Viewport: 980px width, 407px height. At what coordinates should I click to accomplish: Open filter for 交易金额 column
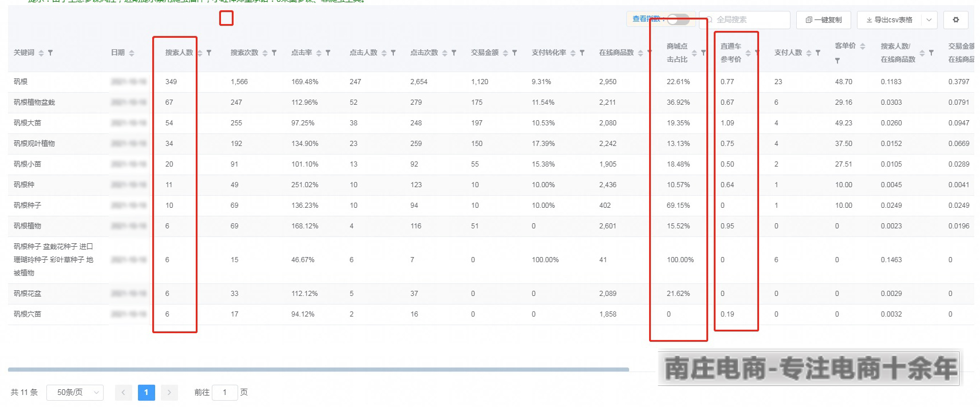click(x=515, y=53)
